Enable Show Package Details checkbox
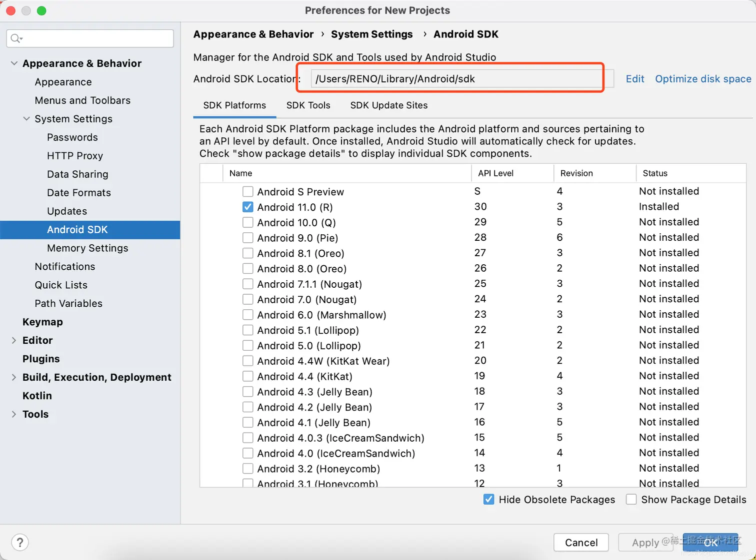 (x=631, y=500)
